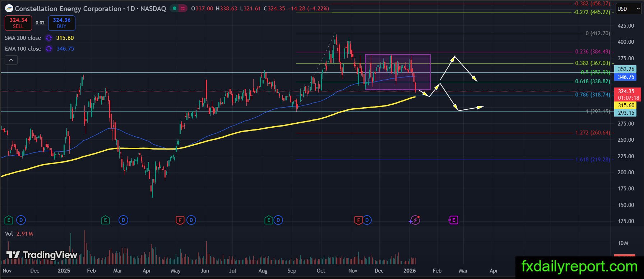Select the SMA 200 close indicator label
Image resolution: width=644 pixels, height=279 pixels.
click(x=23, y=38)
